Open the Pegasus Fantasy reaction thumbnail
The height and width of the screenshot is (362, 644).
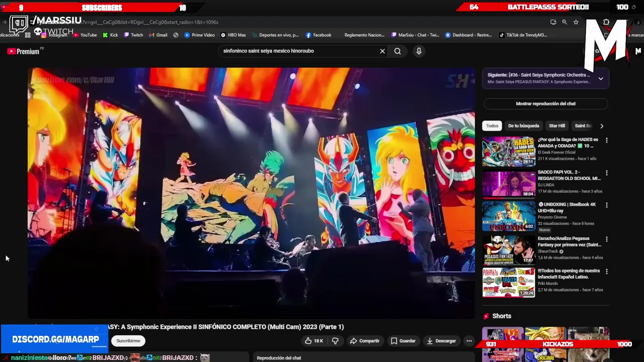click(509, 250)
